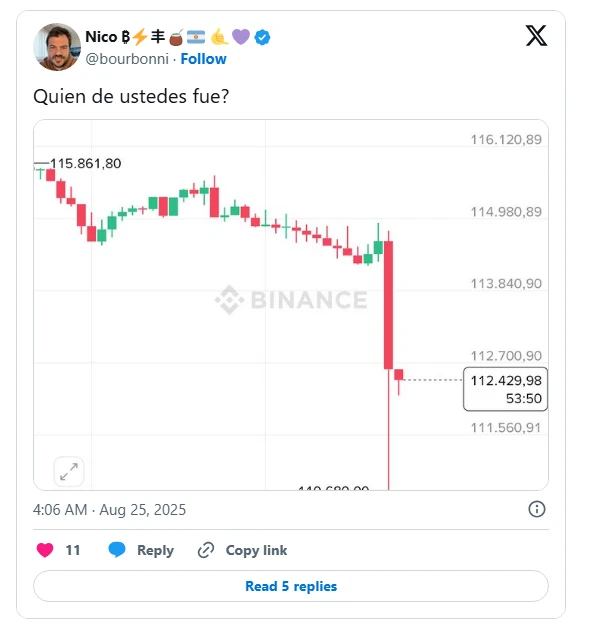This screenshot has height=631, width=605.
Task: Click the Reply text label
Action: (155, 550)
